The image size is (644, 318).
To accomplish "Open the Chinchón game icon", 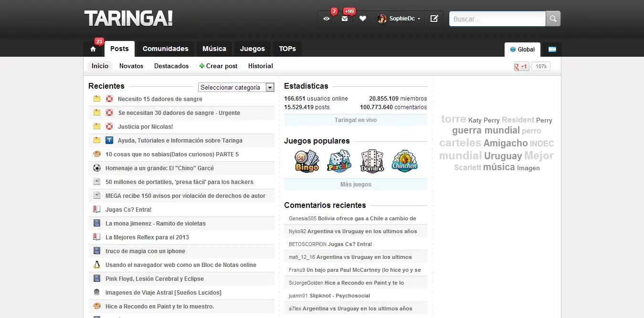I will [x=404, y=161].
